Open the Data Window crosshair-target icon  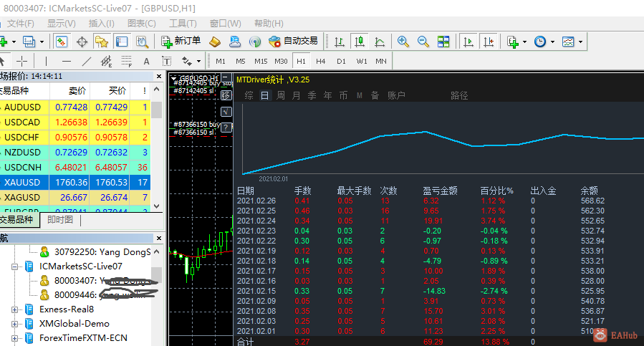(x=82, y=42)
